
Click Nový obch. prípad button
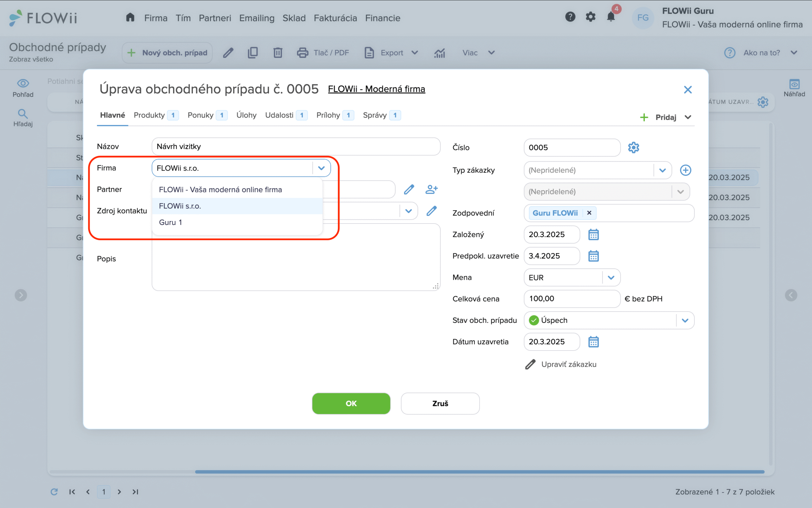click(167, 53)
